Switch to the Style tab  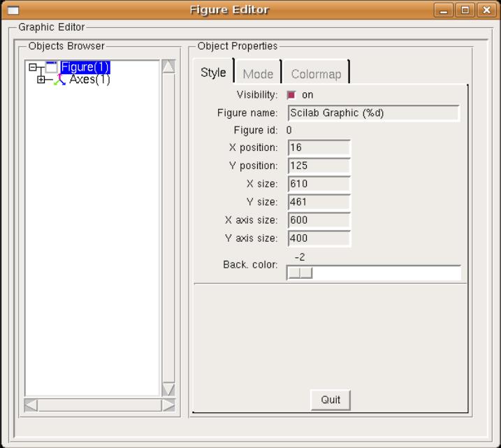point(213,72)
